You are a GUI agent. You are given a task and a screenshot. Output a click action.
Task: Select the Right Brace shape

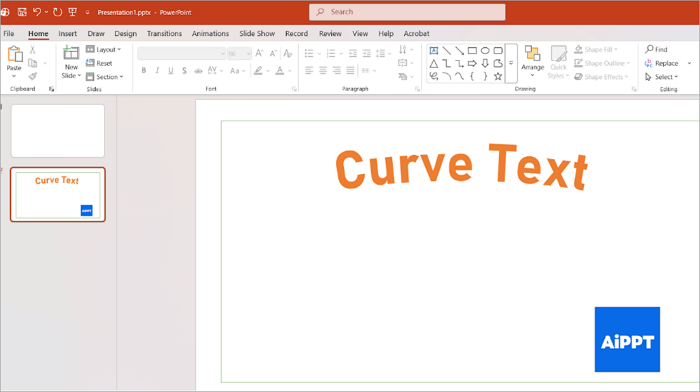click(485, 76)
